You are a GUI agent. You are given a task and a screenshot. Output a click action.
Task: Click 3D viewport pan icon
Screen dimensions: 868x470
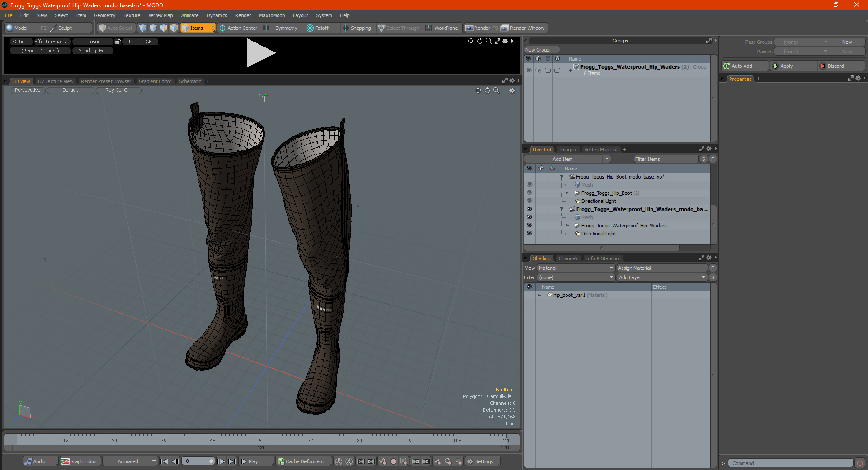[x=478, y=90]
